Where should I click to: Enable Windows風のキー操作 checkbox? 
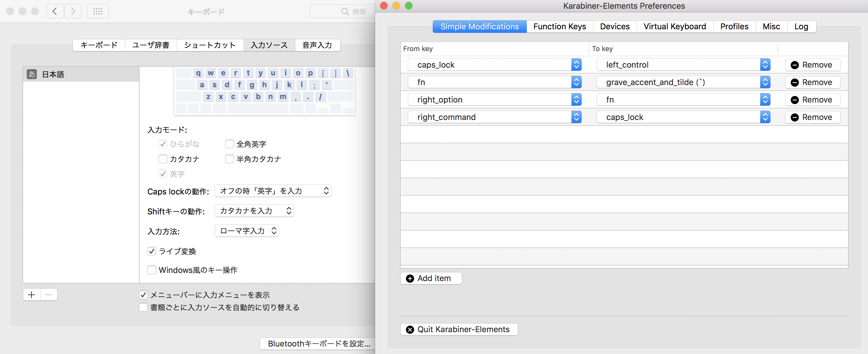tap(152, 270)
